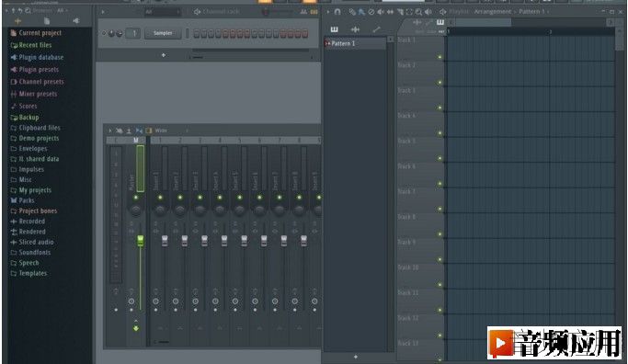Select the My projects folder
This screenshot has height=364, width=628.
31,190
